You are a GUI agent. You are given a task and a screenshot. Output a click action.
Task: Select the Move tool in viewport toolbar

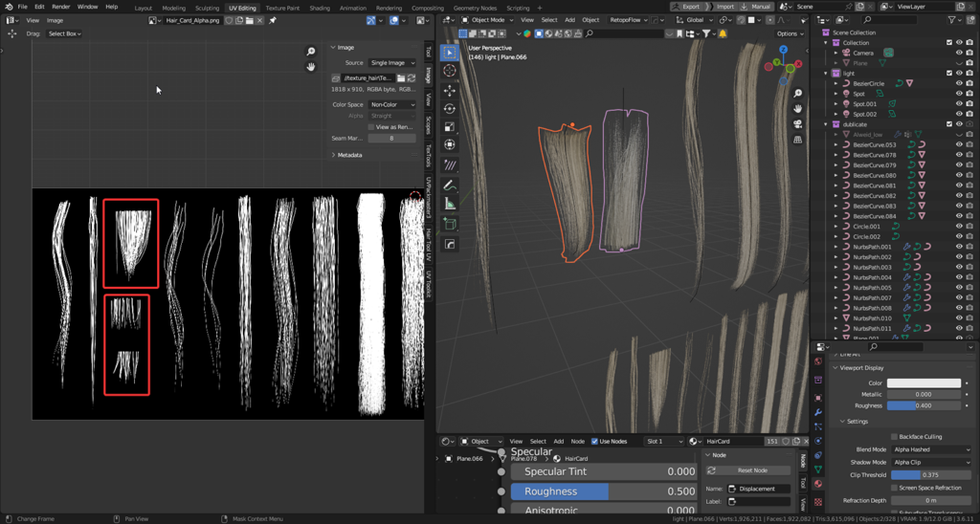(450, 90)
